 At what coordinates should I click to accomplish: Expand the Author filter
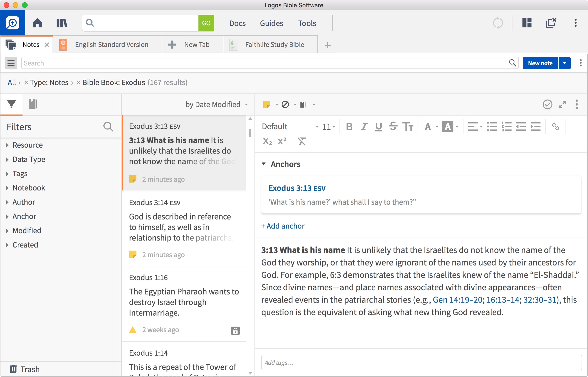pyautogui.click(x=7, y=202)
